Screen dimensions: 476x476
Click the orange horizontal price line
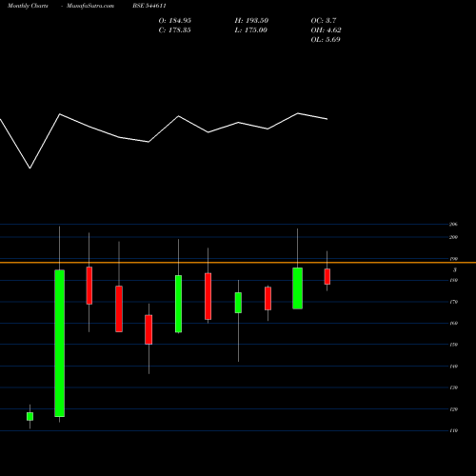coord(238,263)
